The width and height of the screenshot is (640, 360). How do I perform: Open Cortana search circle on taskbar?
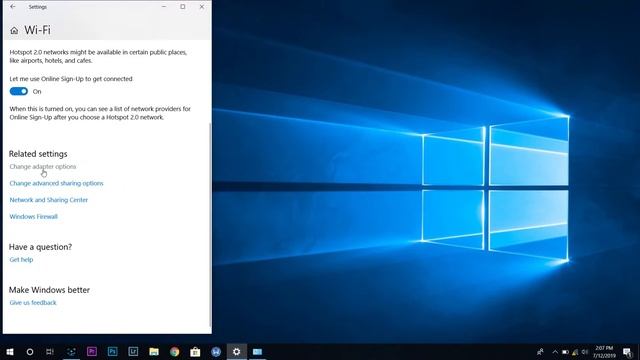(30, 351)
